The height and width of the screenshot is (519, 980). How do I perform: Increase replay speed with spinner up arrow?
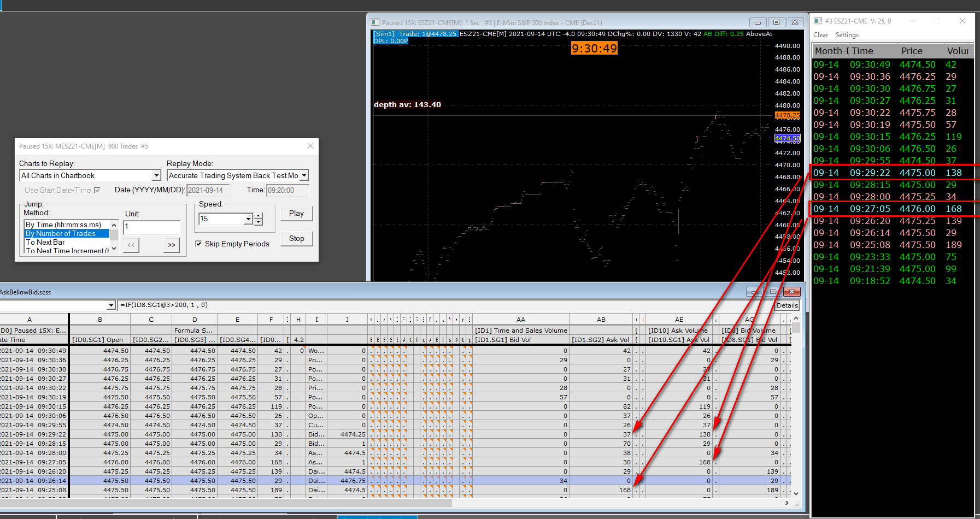pyautogui.click(x=259, y=216)
